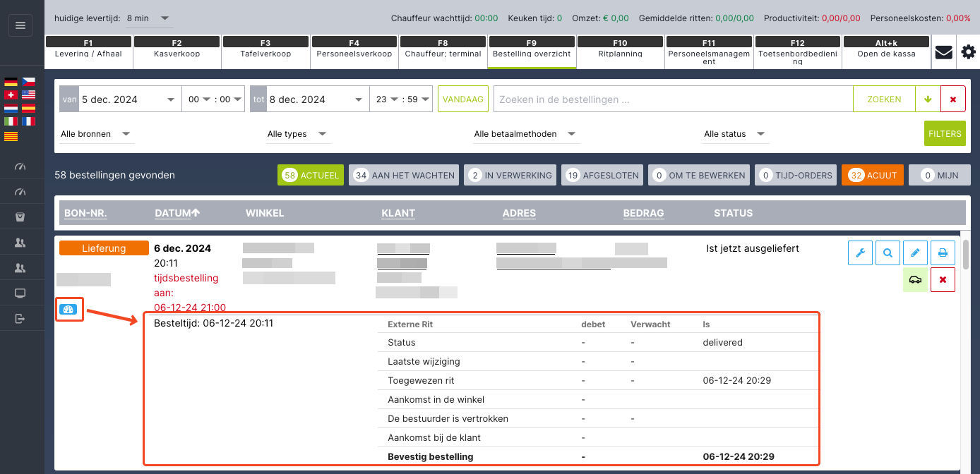Expand the Alle bronnen dropdown
Viewport: 980px width, 474px height.
pos(95,134)
